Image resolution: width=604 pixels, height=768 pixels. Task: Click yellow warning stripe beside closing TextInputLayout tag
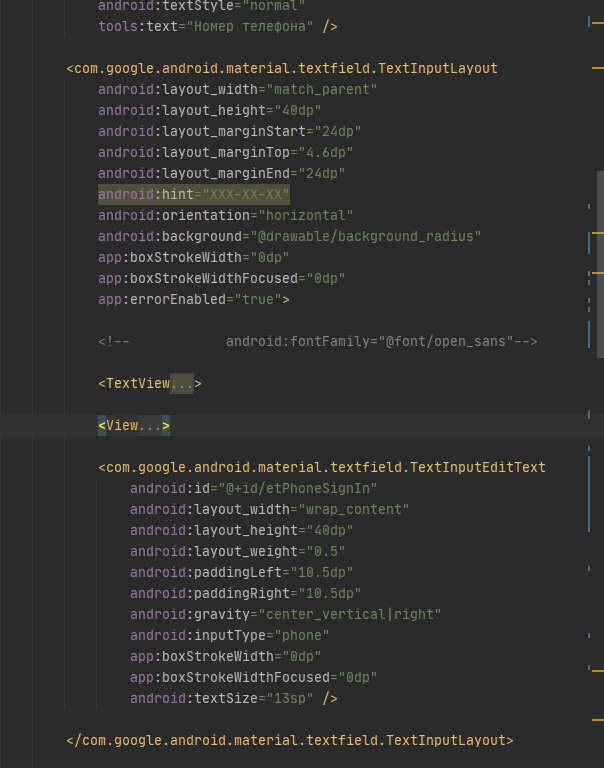(x=598, y=720)
